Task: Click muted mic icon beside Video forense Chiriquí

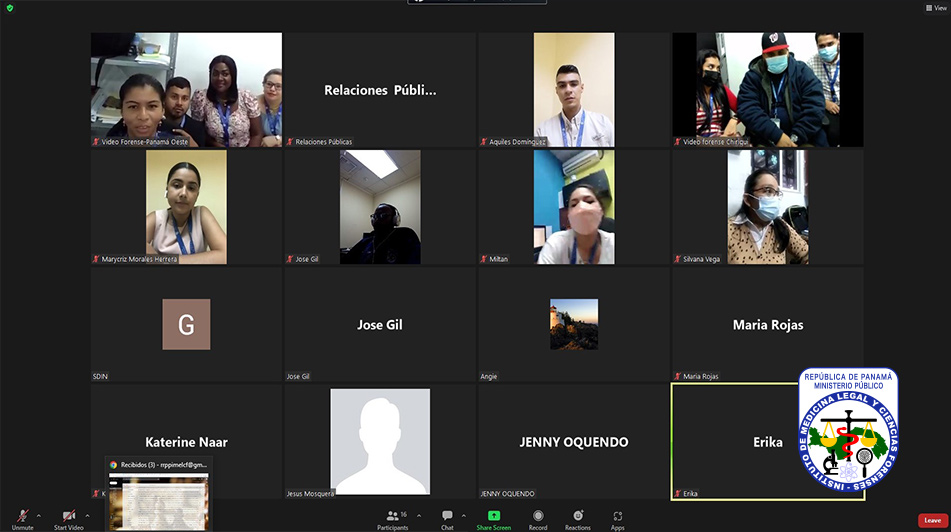Action: point(678,141)
